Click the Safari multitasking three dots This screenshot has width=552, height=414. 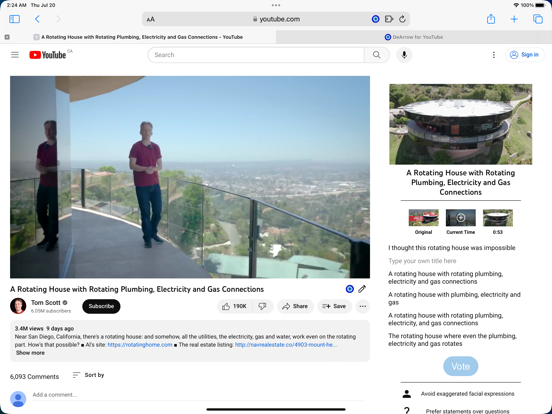[x=276, y=5]
